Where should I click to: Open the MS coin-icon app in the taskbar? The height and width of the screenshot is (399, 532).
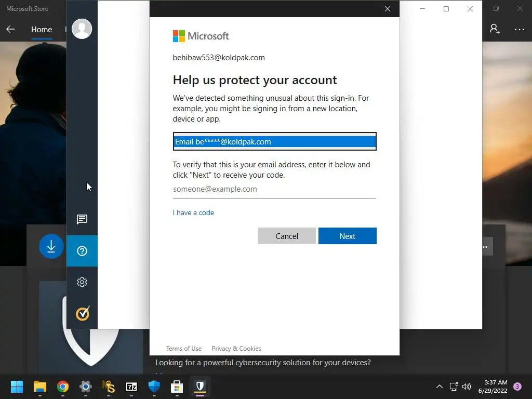(109, 387)
